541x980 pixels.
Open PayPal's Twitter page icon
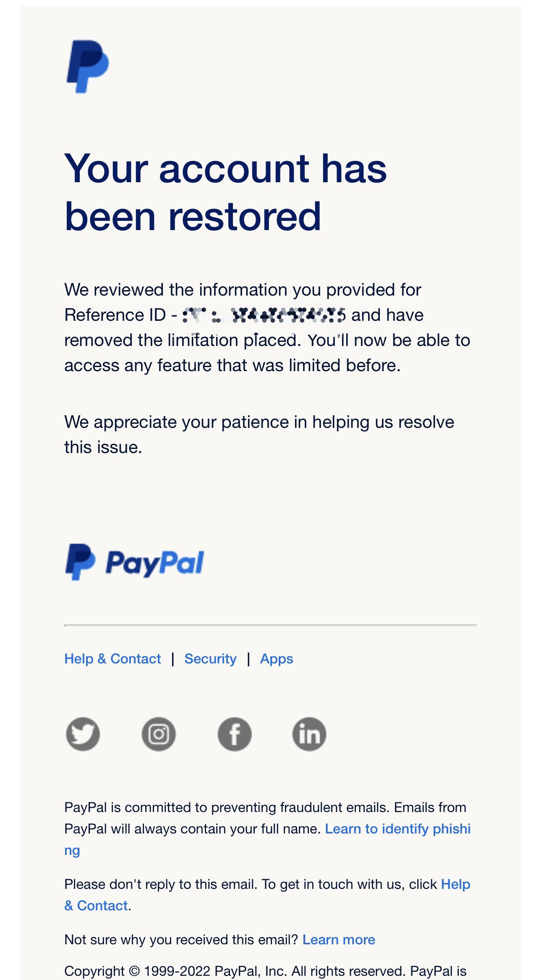(83, 734)
